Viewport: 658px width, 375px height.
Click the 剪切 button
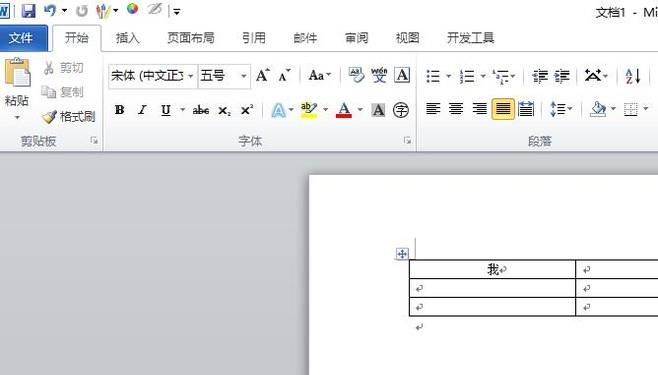64,68
